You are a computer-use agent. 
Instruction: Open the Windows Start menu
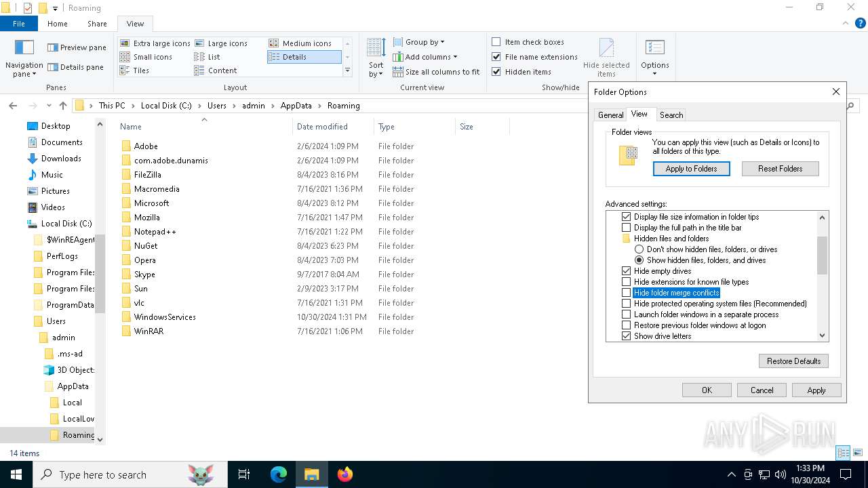(16, 474)
